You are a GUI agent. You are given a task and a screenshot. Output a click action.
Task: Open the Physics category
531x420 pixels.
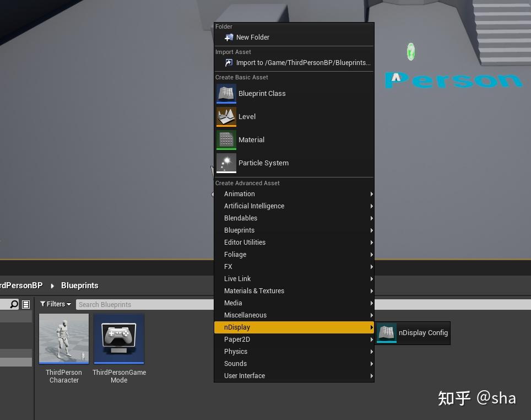[x=236, y=351]
